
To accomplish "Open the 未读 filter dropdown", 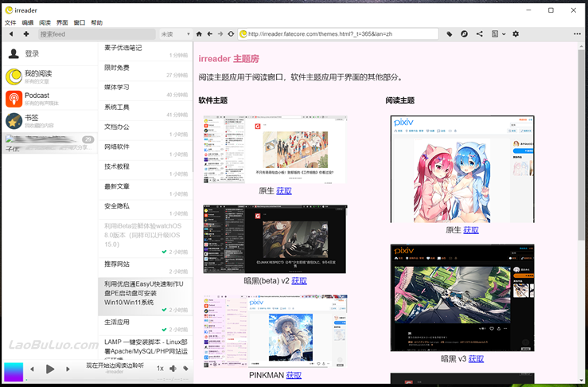I will click(176, 33).
